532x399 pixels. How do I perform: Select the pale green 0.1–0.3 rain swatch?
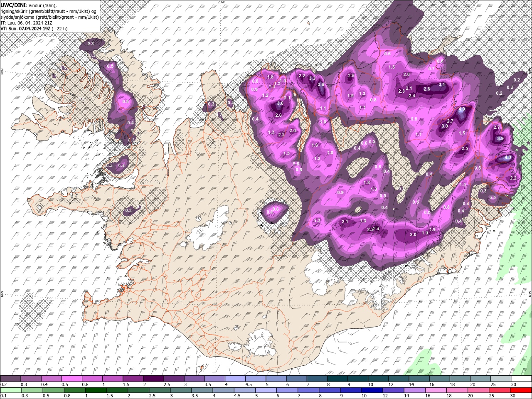tap(11, 390)
